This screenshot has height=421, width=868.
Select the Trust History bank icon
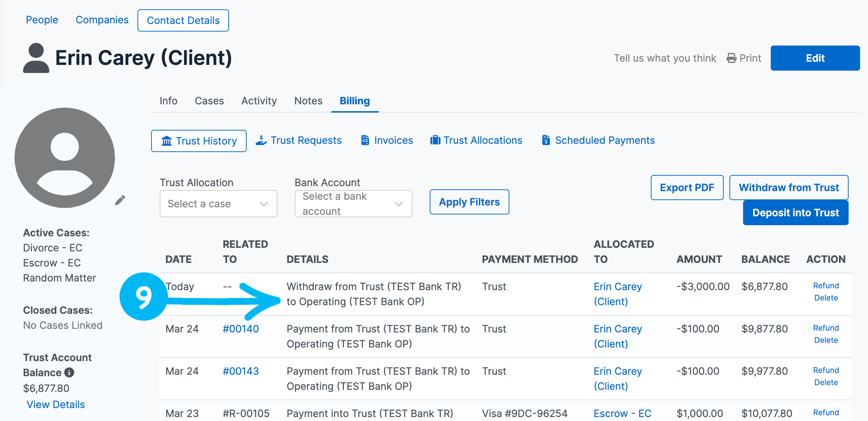[166, 141]
